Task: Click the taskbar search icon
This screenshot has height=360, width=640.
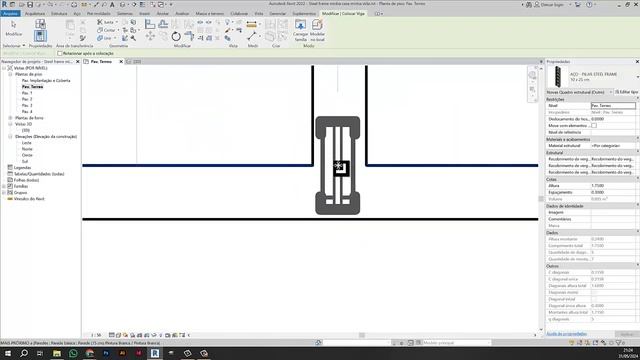Action: 24,353
